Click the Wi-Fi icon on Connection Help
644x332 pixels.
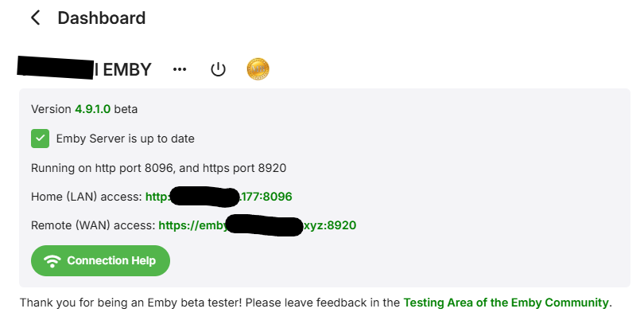click(x=52, y=260)
